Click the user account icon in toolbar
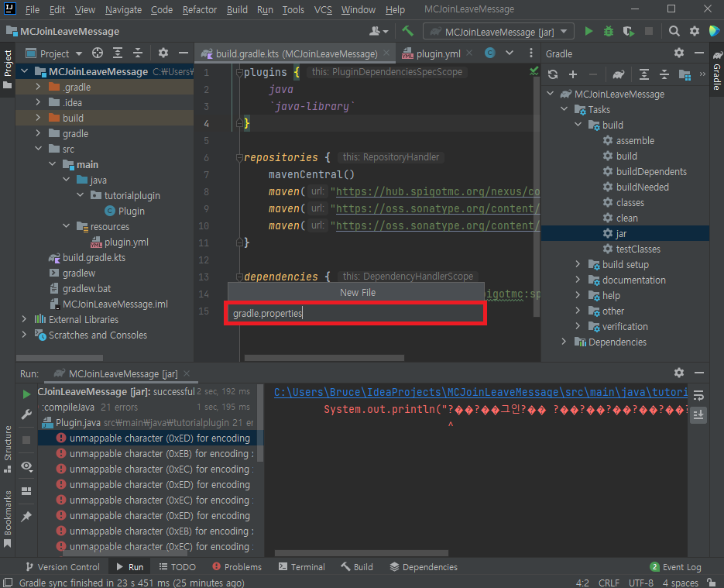Screen dimensions: 724x588 [x=379, y=31]
